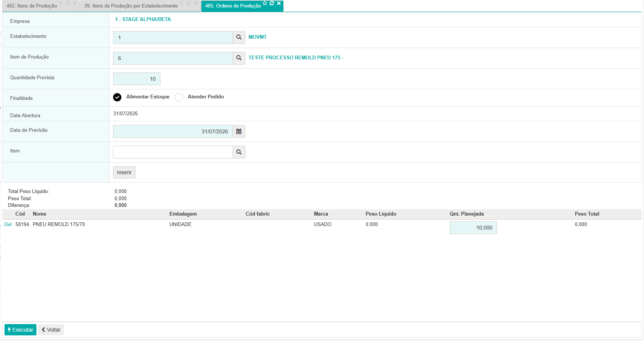Screen dimensions: 644x341
Task: Click the Cód column header
Action: (20, 214)
